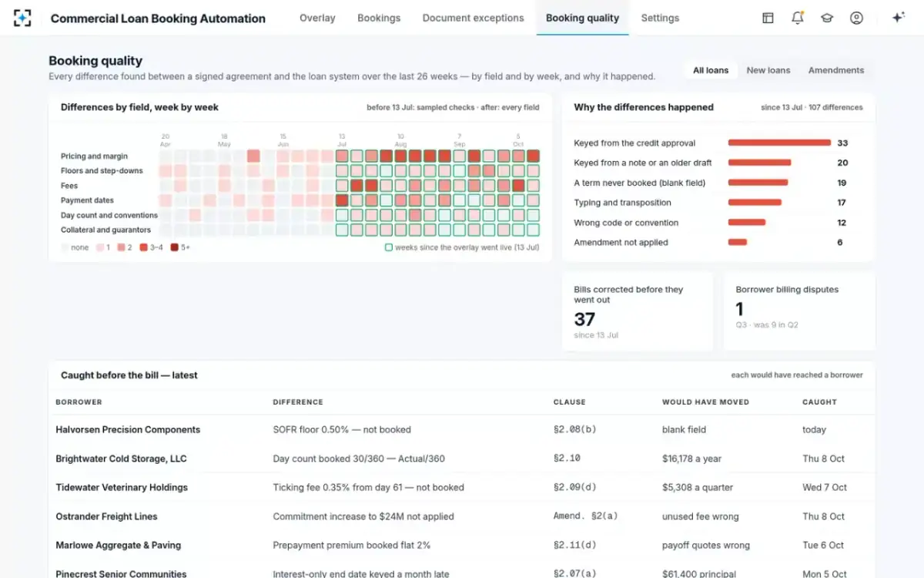Open Marlowe Aggregate & Paving row
924x578 pixels.
tap(462, 545)
